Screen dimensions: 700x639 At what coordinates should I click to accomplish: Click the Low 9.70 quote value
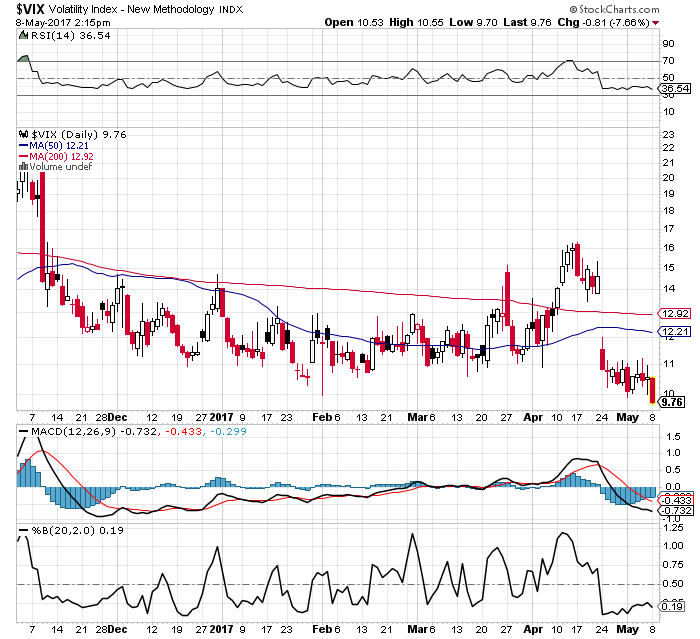pyautogui.click(x=473, y=22)
